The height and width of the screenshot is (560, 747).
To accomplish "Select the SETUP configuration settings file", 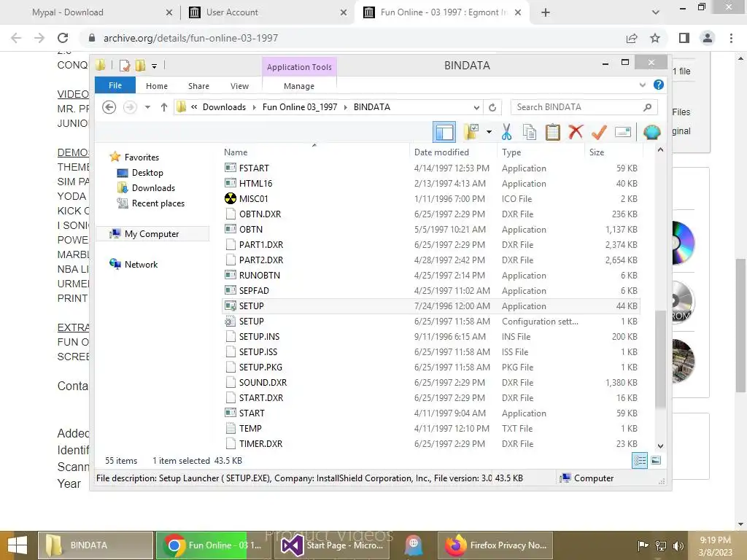I will coord(251,322).
